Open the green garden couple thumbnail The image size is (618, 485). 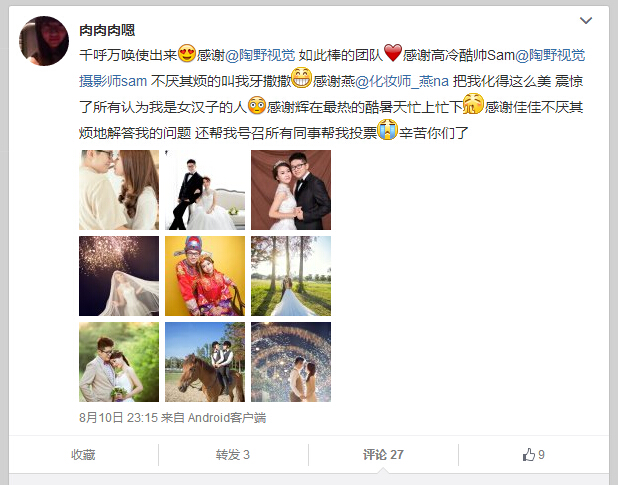(x=119, y=362)
